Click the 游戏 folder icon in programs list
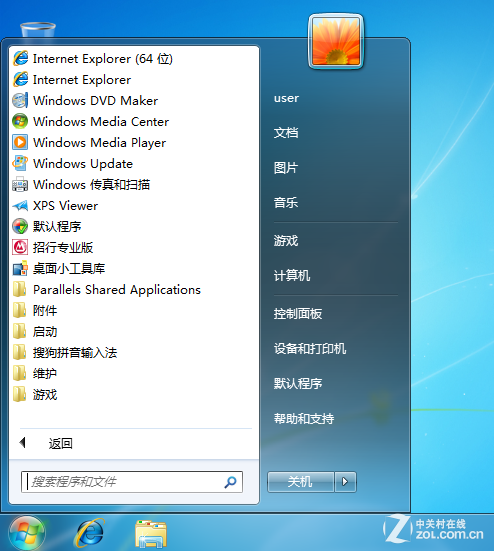 [20, 394]
